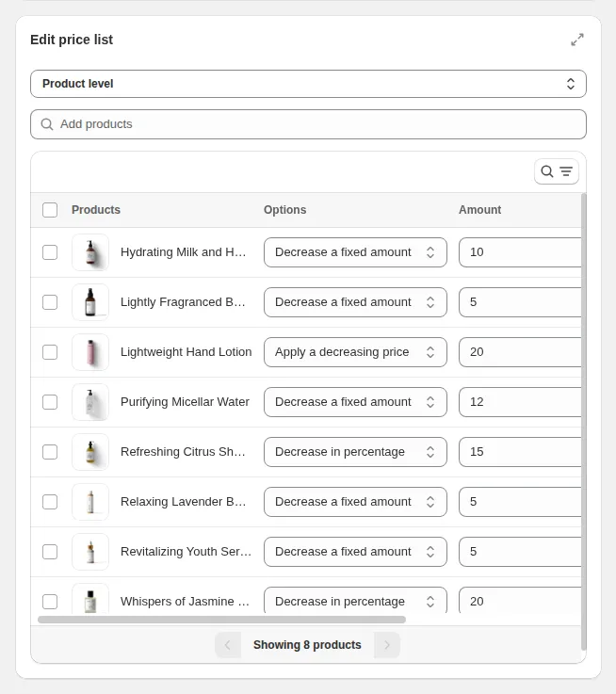
Task: Click the Refreshing Citrus product thumbnail
Action: (90, 452)
